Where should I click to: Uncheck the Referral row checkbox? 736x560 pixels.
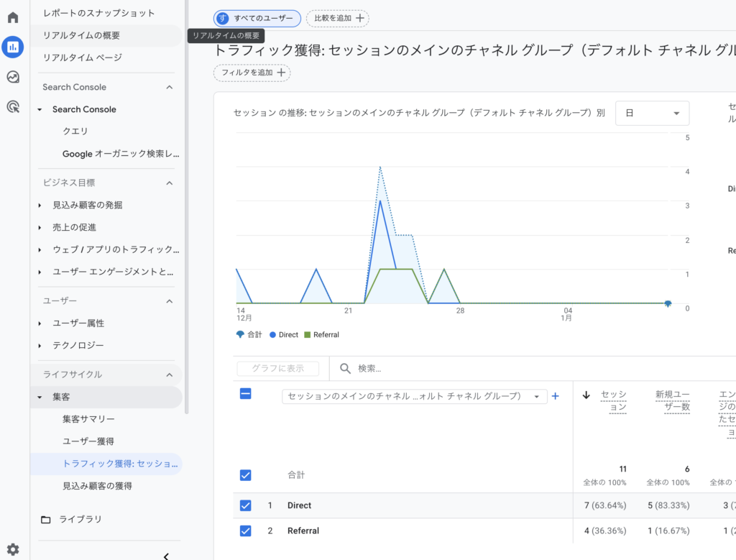pyautogui.click(x=246, y=531)
